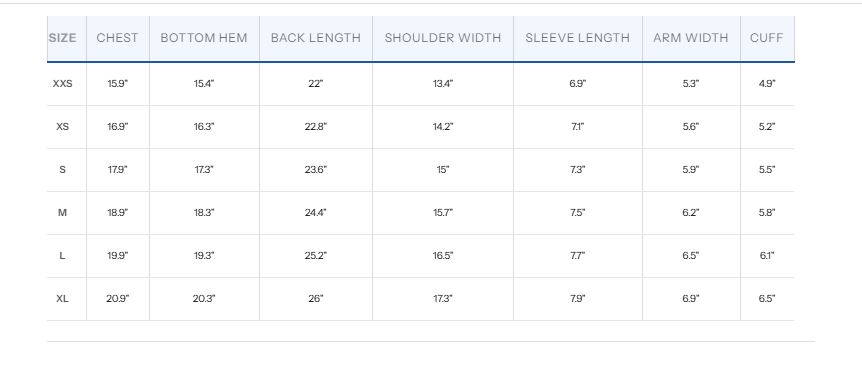Screen dimensions: 862x372
Task: Click the SHOULDER WIDTH header
Action: pyautogui.click(x=443, y=38)
